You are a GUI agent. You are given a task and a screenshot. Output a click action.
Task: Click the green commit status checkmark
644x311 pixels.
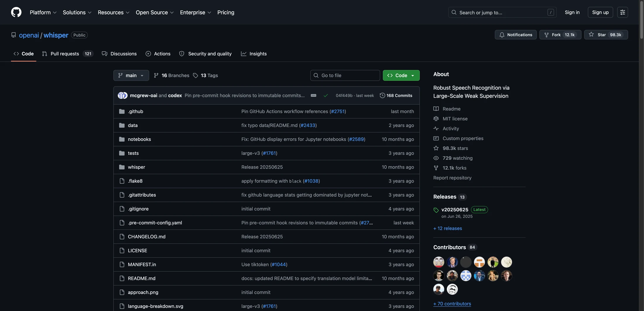coord(326,96)
